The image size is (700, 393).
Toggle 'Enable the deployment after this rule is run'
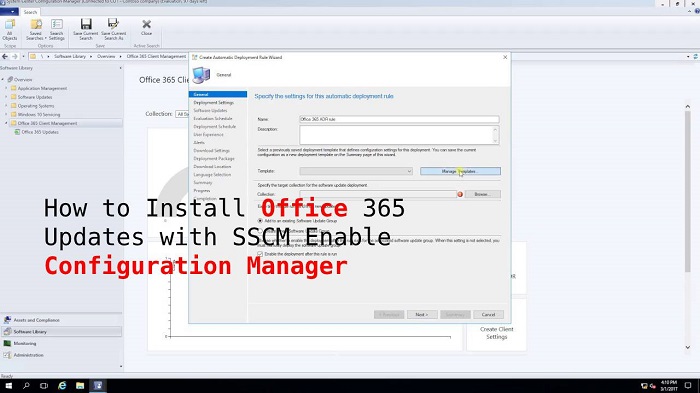(260, 254)
